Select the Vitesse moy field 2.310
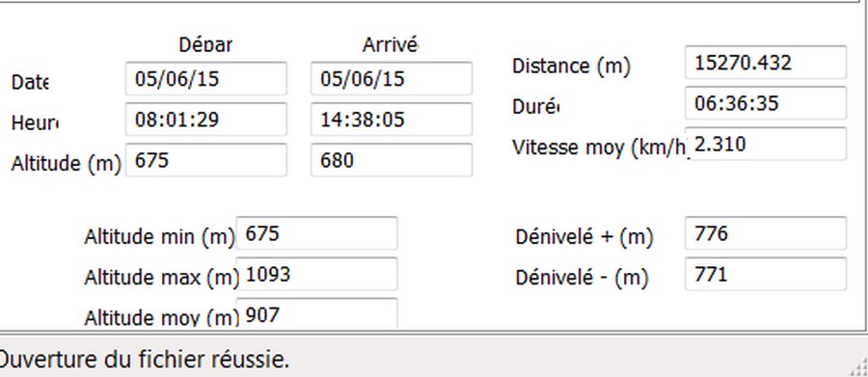 [766, 144]
